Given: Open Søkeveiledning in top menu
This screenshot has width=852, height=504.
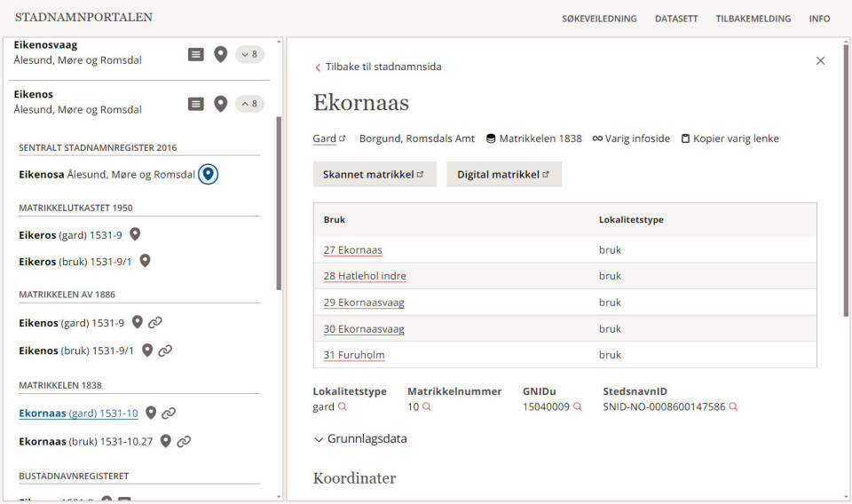Looking at the screenshot, I should coord(599,19).
